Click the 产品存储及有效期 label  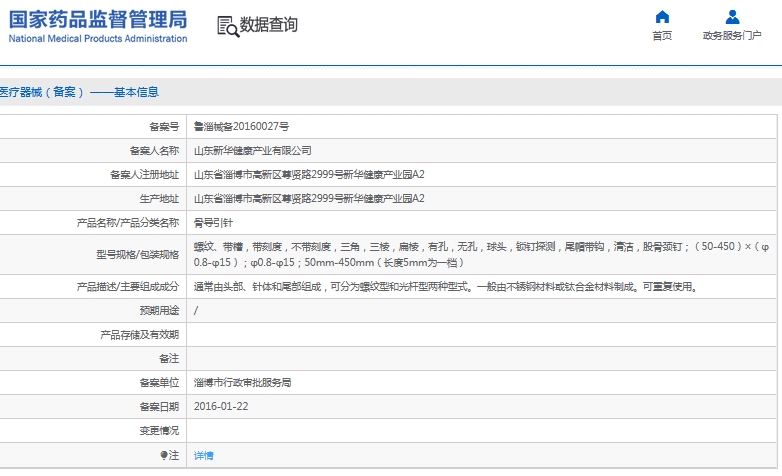point(140,334)
